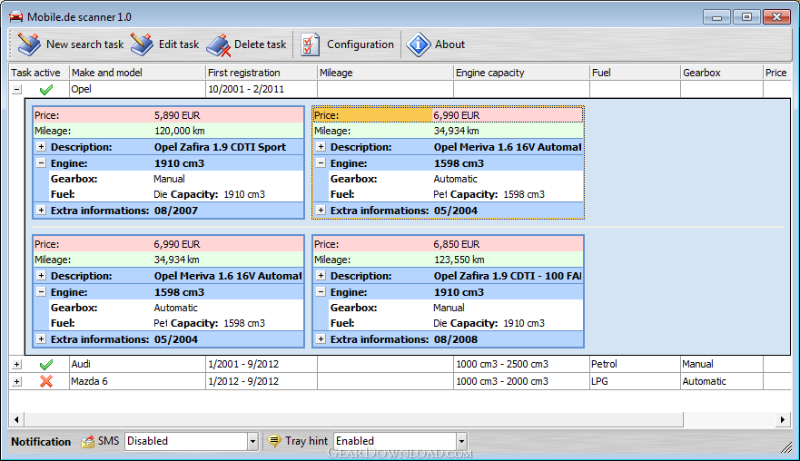The width and height of the screenshot is (800, 461).
Task: Click the 120,000 km mileage value
Action: click(x=180, y=131)
